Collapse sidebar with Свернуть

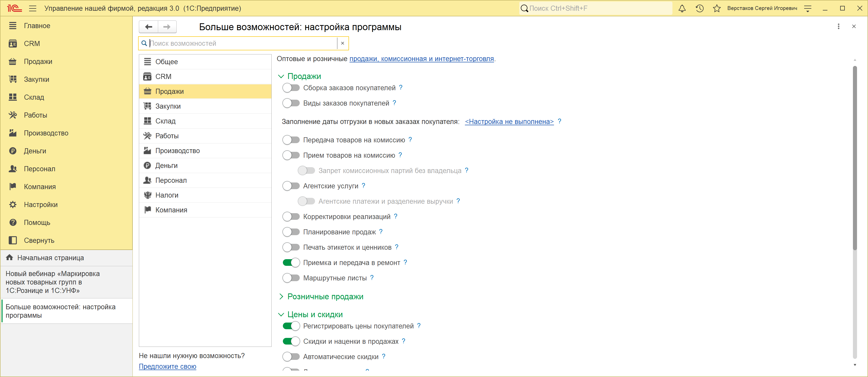coord(66,240)
